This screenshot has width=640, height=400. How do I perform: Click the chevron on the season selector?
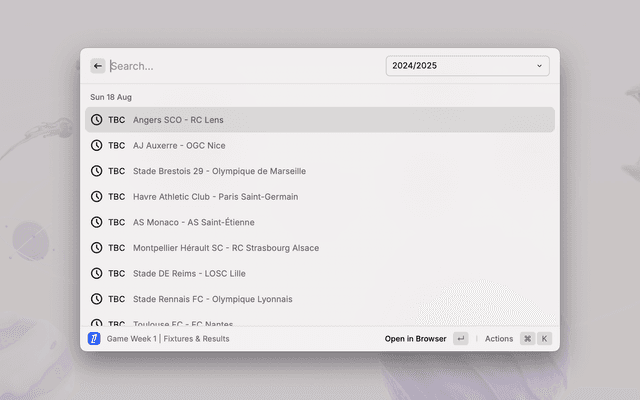pos(540,66)
